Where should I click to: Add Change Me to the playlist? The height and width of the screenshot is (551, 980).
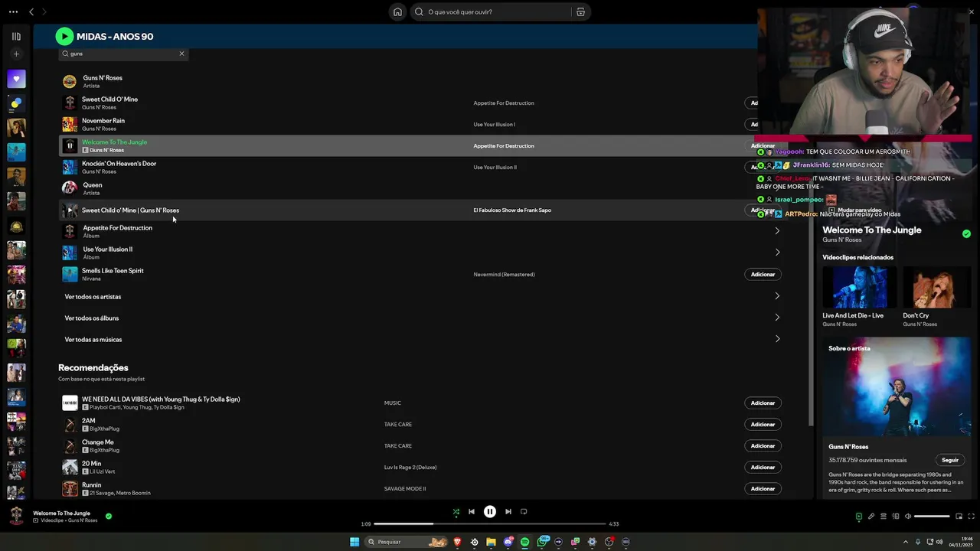[763, 445]
